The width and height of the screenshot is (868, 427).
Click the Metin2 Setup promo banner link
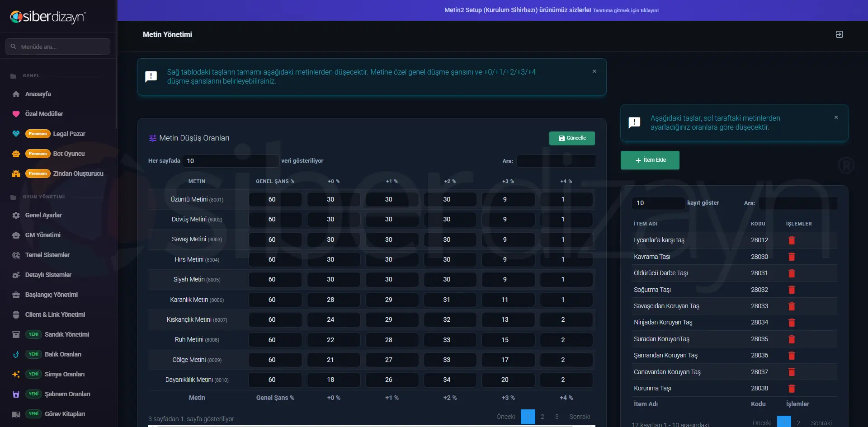tap(551, 10)
